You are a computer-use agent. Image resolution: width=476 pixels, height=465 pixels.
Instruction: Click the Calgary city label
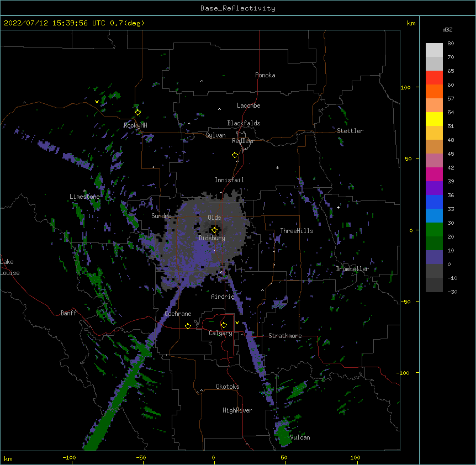tap(221, 333)
